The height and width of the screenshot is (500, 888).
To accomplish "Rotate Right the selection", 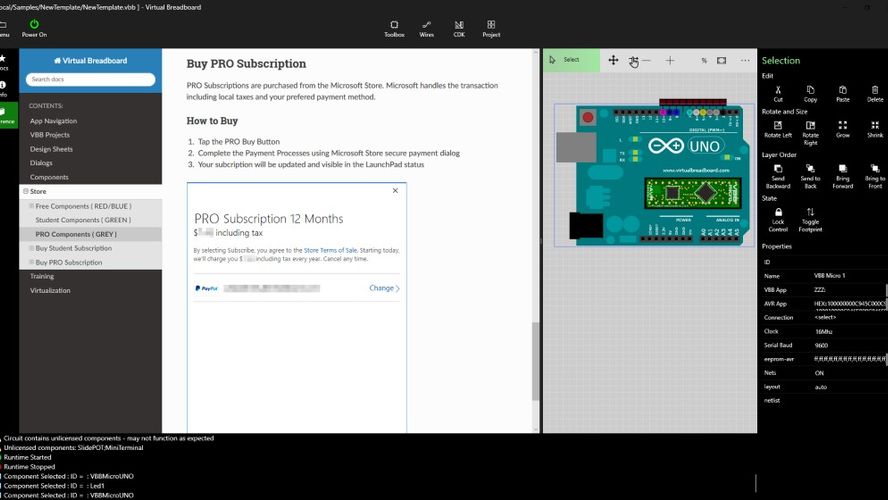I will pyautogui.click(x=810, y=133).
